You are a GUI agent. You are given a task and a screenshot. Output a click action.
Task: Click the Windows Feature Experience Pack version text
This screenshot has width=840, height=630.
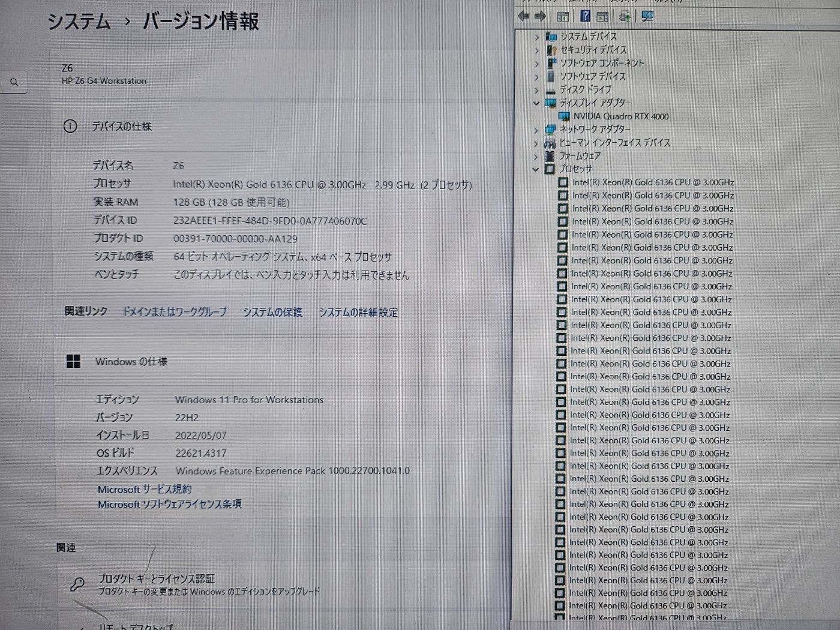pos(293,471)
